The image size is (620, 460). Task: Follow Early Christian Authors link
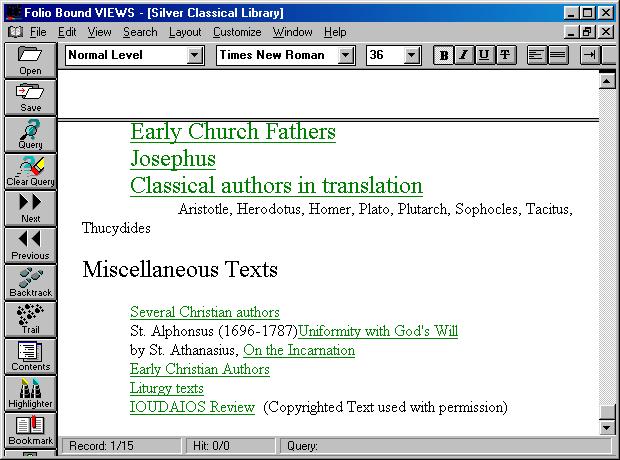[200, 369]
